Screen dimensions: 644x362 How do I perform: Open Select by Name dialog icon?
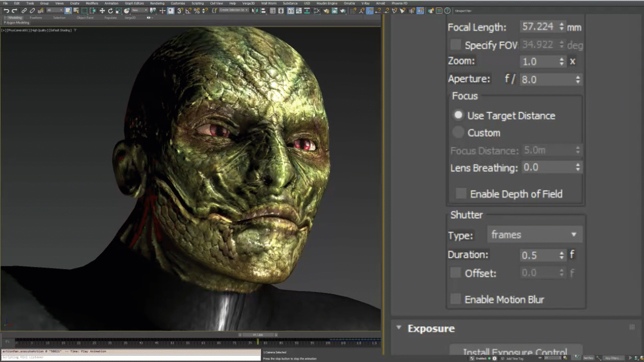pos(75,11)
